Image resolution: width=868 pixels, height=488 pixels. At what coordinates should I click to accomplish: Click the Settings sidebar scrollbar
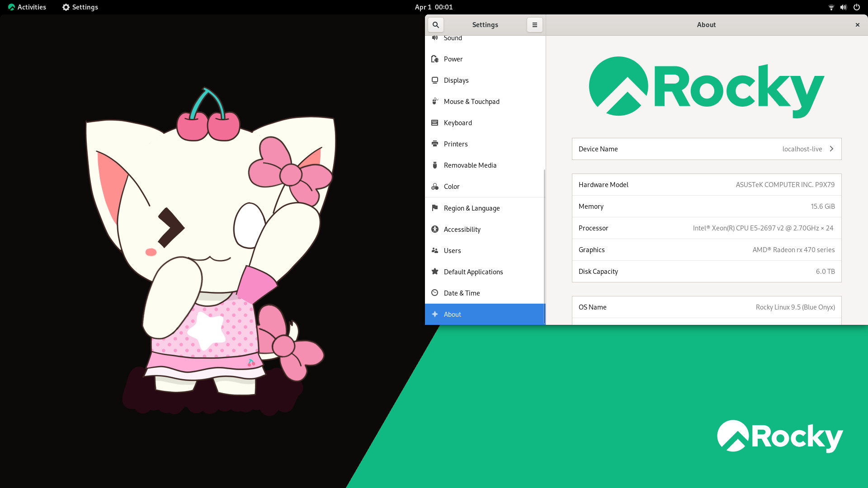[544, 247]
